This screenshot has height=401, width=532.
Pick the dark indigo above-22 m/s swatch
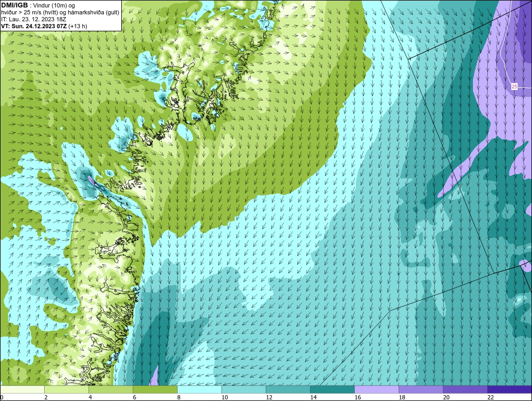coord(510,389)
